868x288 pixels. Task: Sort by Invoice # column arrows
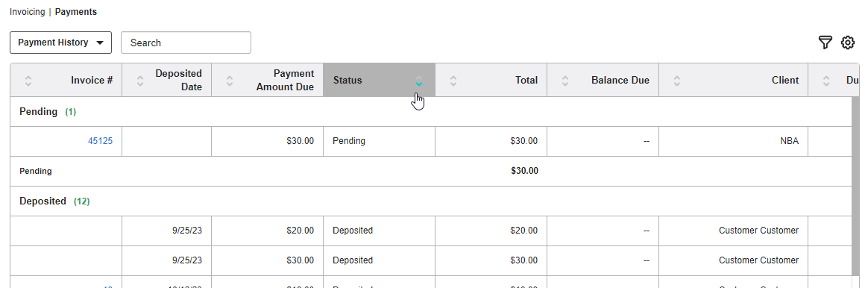pyautogui.click(x=28, y=81)
